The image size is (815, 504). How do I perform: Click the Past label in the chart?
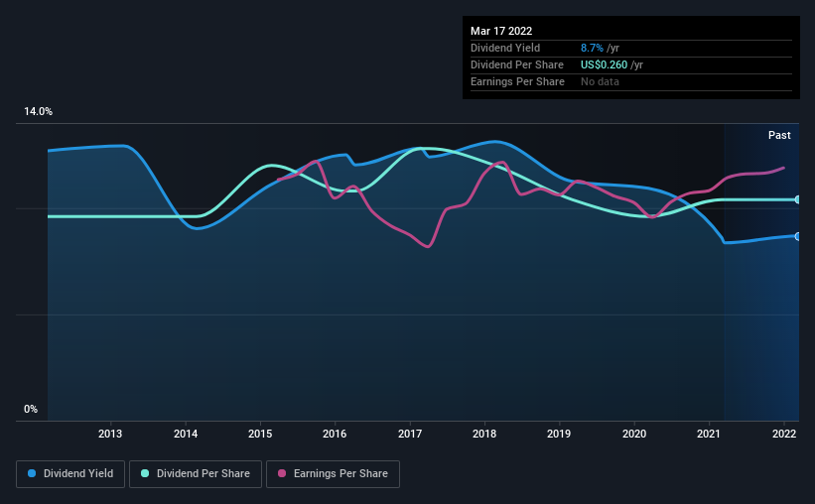tap(779, 135)
